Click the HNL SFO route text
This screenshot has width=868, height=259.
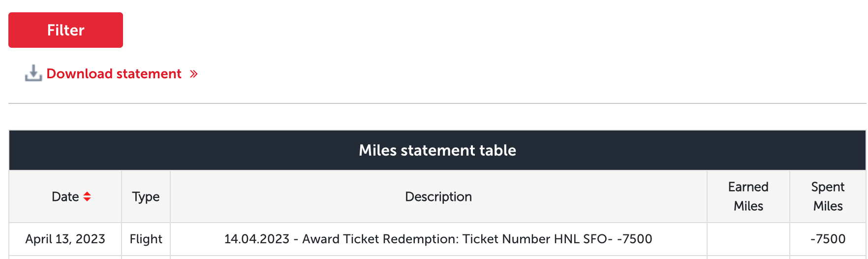[581, 239]
